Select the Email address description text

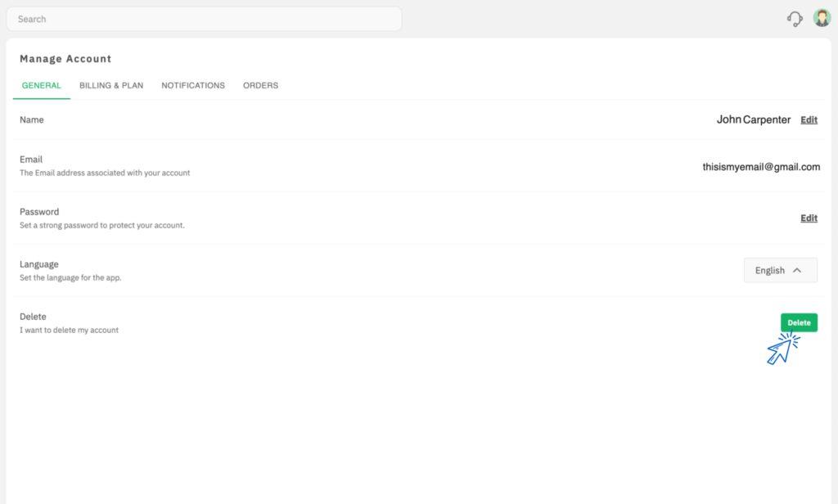(105, 173)
